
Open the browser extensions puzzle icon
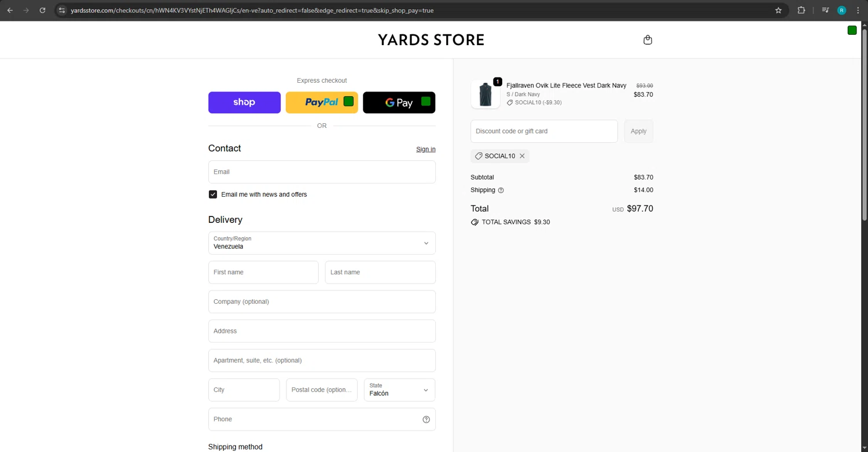801,10
